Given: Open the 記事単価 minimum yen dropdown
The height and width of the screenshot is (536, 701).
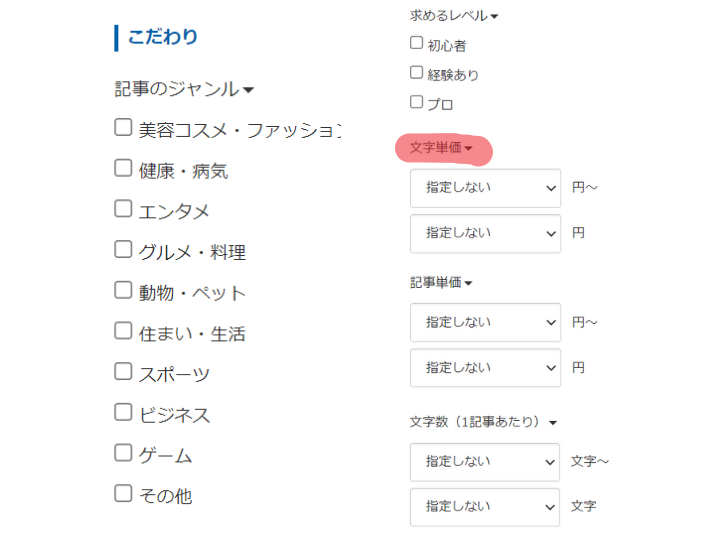Looking at the screenshot, I should point(486,322).
